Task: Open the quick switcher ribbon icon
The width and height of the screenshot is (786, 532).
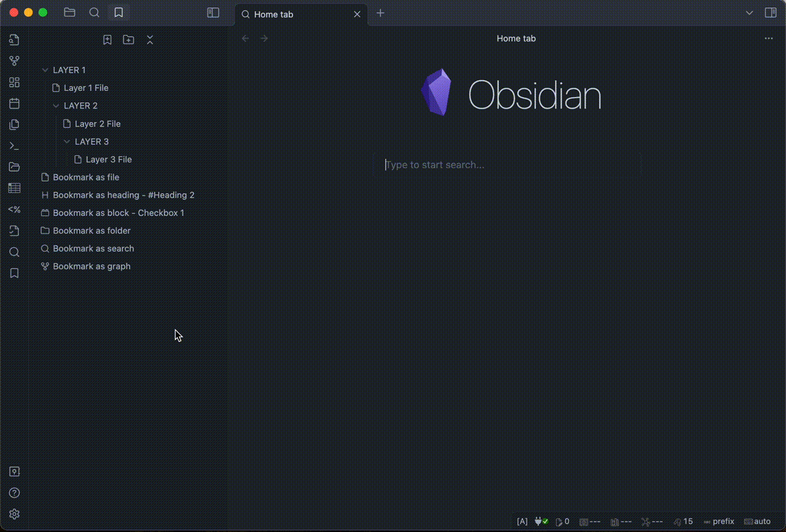Action: point(14,40)
